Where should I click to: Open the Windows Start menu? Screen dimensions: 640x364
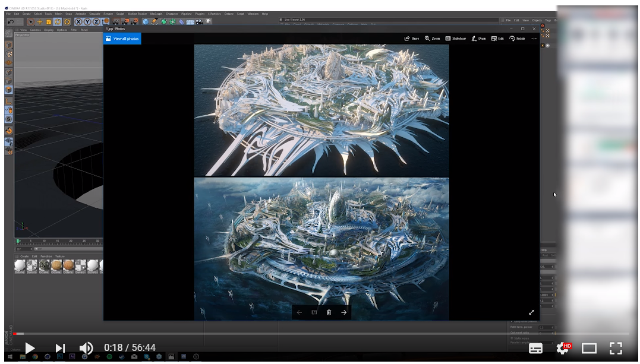10,357
